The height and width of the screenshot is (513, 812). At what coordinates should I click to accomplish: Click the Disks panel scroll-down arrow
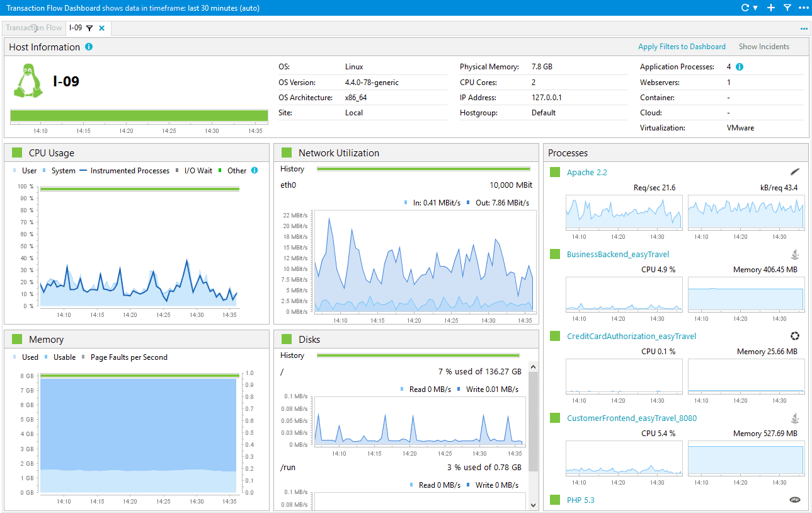(x=534, y=505)
